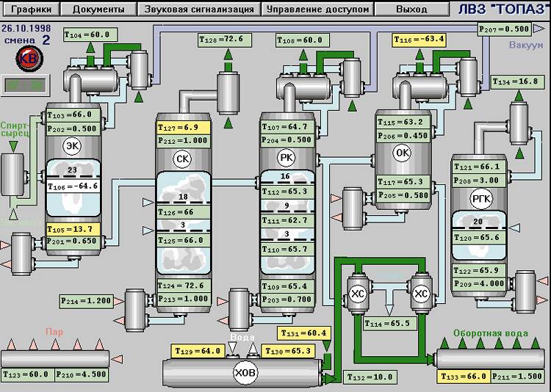Click the Выход button
Image resolution: width=551 pixels, height=392 pixels.
pyautogui.click(x=411, y=10)
